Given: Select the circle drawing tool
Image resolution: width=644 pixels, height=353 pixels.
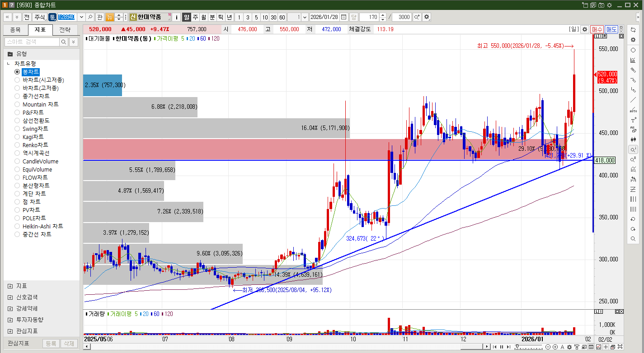Looking at the screenshot, I should 633,50.
